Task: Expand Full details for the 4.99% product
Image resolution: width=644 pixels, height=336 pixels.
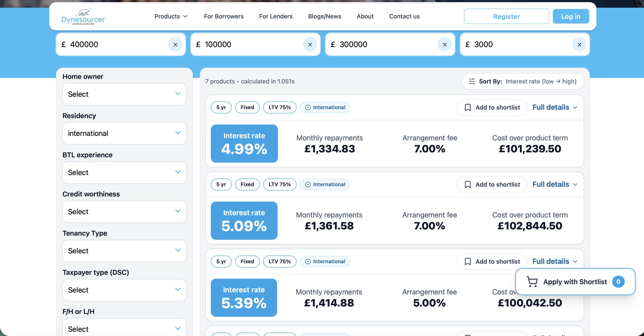Action: tap(555, 107)
